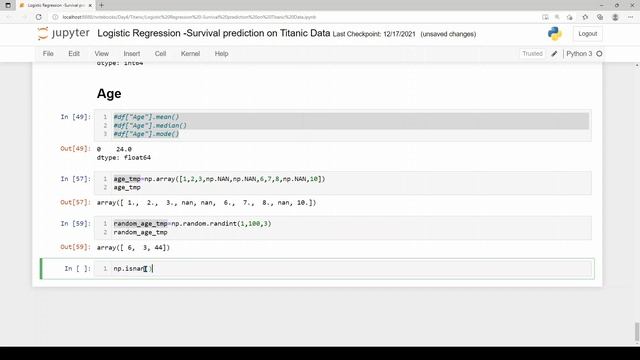Open the View menu
Image resolution: width=640 pixels, height=360 pixels.
(102, 54)
